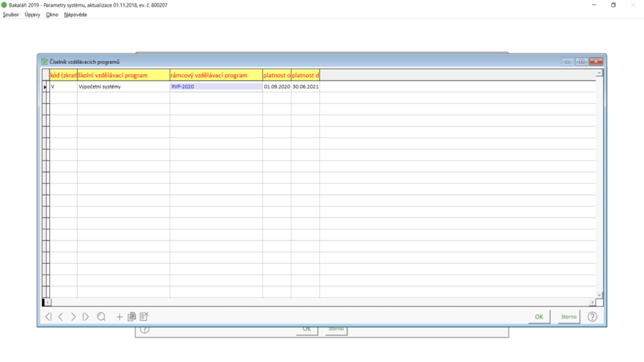Cancel with Storno in the Číselník dialog
Screen dimensions: 644x362
[569, 317]
